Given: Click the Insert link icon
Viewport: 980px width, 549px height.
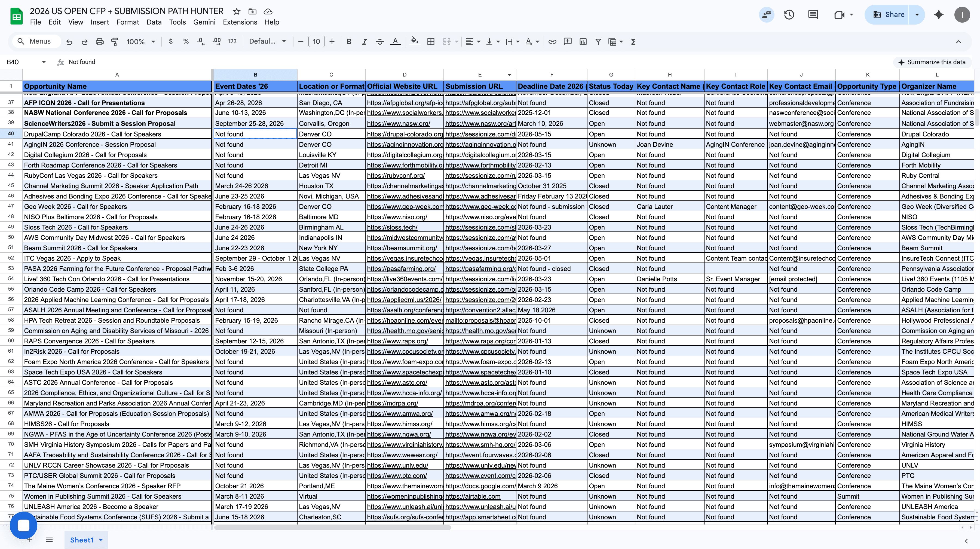Looking at the screenshot, I should [552, 42].
